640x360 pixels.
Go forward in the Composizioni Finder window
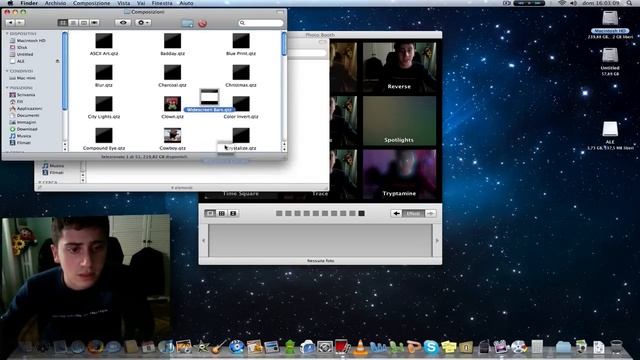coord(20,23)
